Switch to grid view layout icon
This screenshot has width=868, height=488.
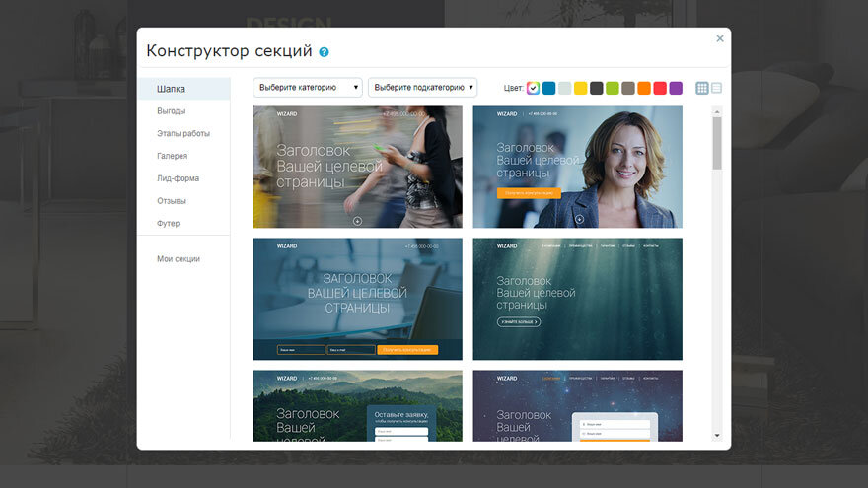coord(702,88)
